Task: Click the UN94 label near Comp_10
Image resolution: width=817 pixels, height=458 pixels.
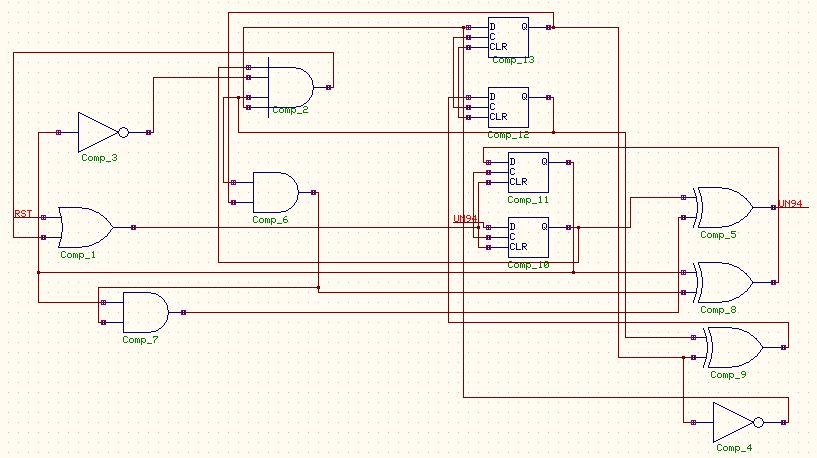Action: click(x=465, y=218)
